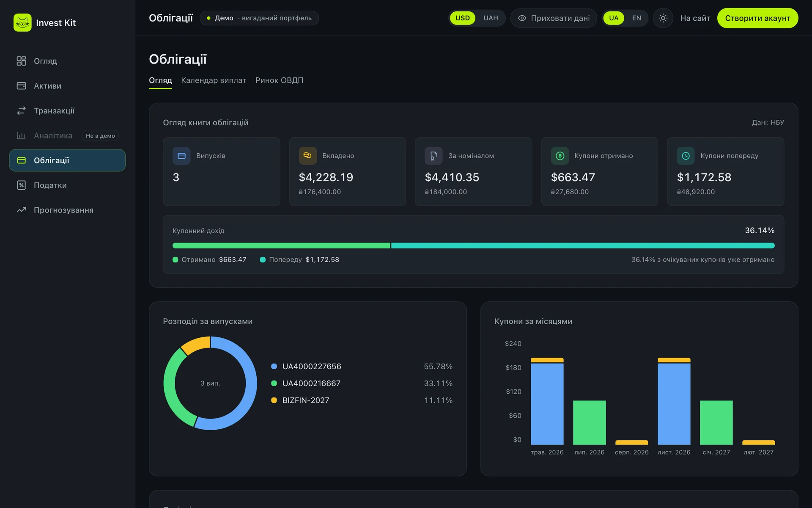Click the green Отримано progress segment
This screenshot has width=812, height=508.
281,246
